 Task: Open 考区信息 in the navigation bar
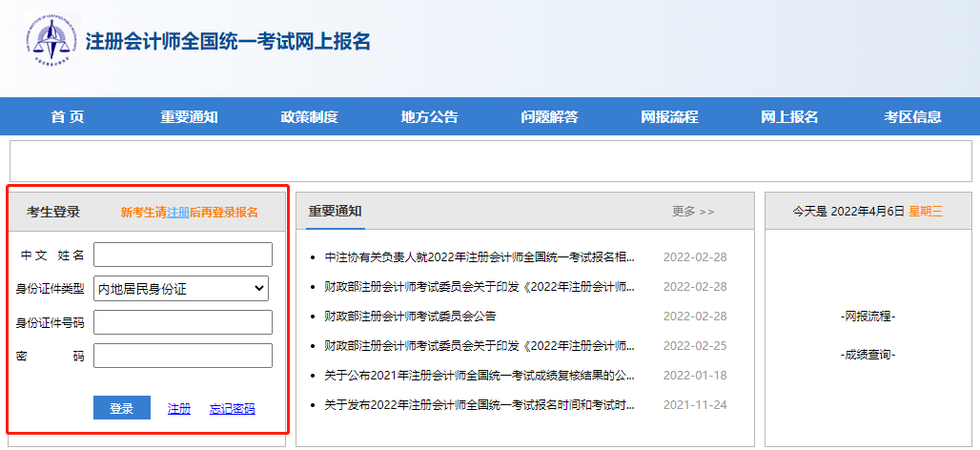(912, 117)
